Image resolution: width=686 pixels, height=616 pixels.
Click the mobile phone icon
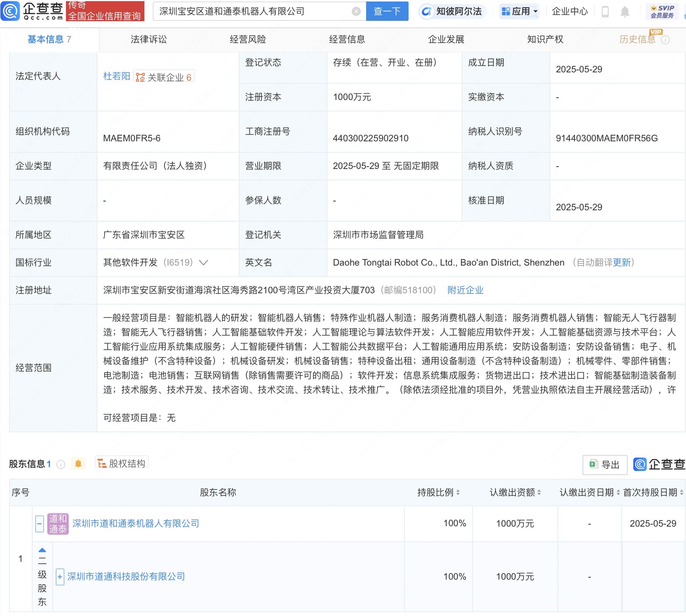[x=605, y=12]
